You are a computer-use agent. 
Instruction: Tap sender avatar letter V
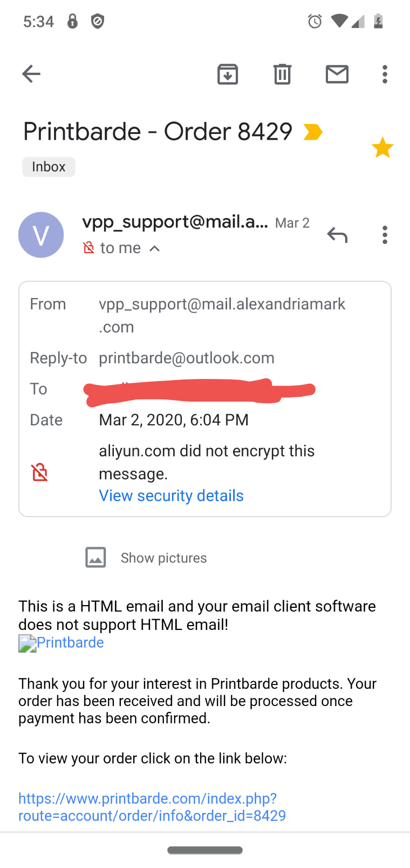point(41,235)
